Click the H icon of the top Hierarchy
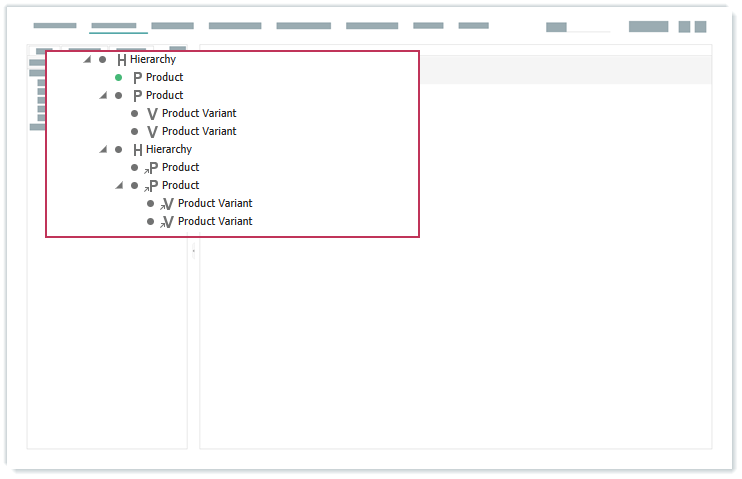742x479 pixels. [121, 60]
